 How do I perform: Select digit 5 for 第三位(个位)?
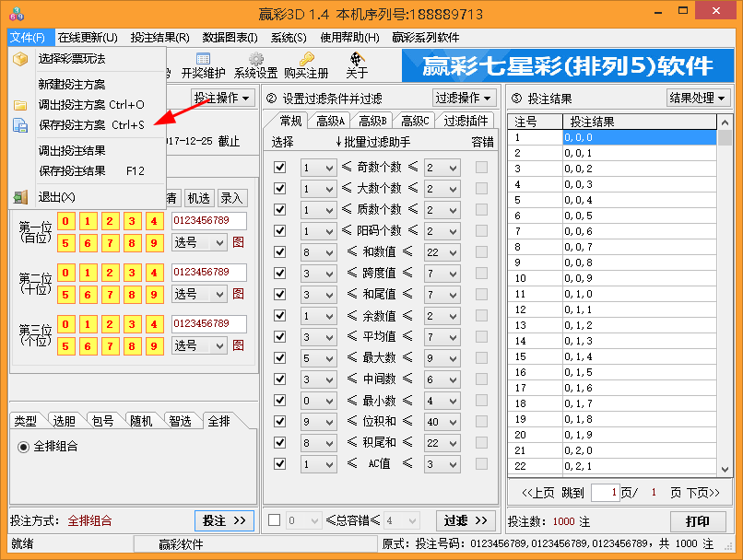tap(65, 346)
